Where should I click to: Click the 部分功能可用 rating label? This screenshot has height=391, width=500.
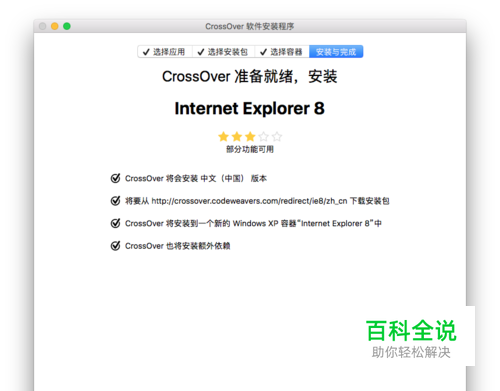tap(250, 149)
